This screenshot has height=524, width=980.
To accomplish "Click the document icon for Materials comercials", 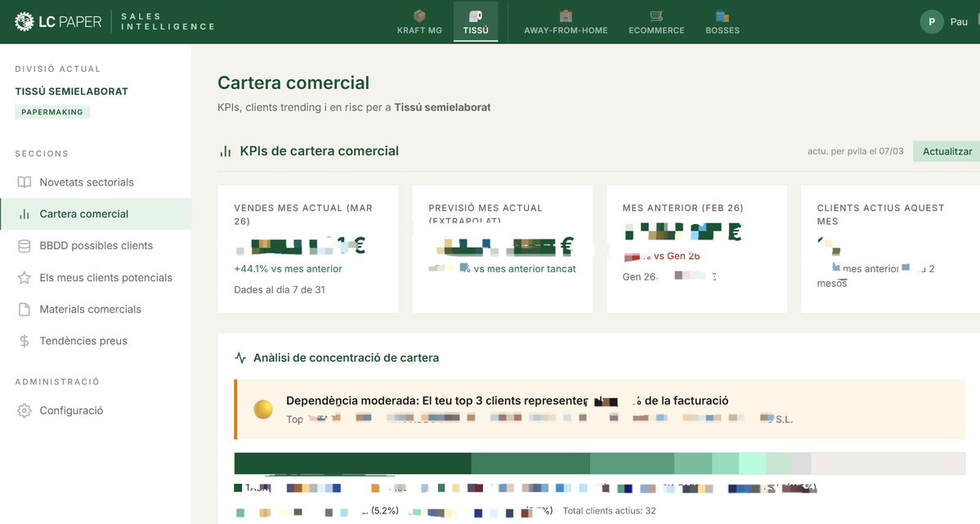I will (x=25, y=309).
